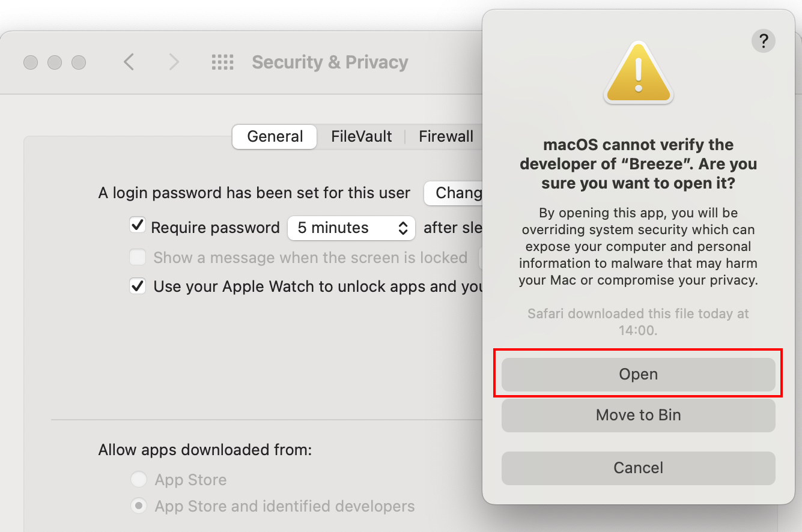
Task: Cancel the developer verification dialog
Action: 638,468
